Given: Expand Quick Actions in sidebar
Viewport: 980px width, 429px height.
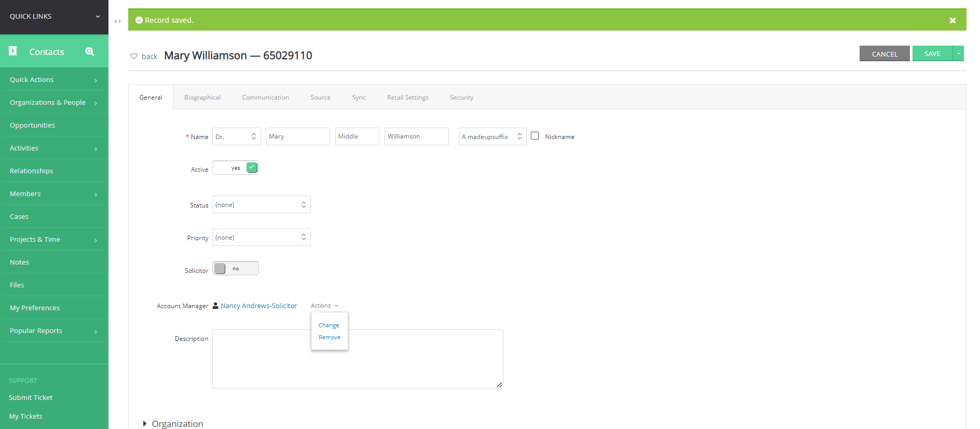Looking at the screenshot, I should tap(54, 79).
